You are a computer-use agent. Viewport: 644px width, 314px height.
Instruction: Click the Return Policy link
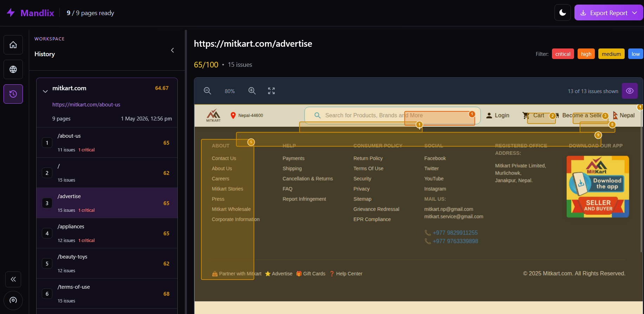[x=368, y=158]
